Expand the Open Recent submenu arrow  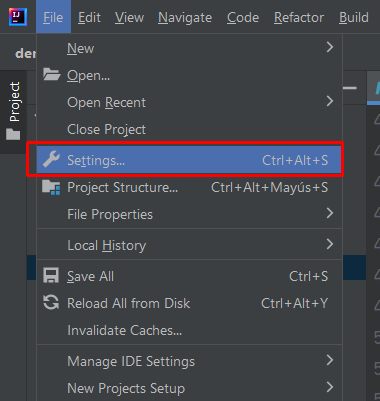point(330,101)
